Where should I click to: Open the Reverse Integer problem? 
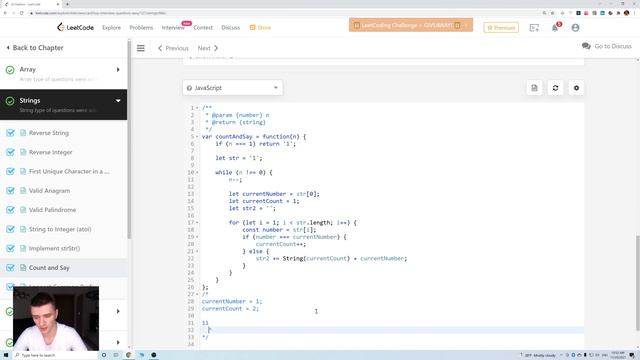click(51, 152)
